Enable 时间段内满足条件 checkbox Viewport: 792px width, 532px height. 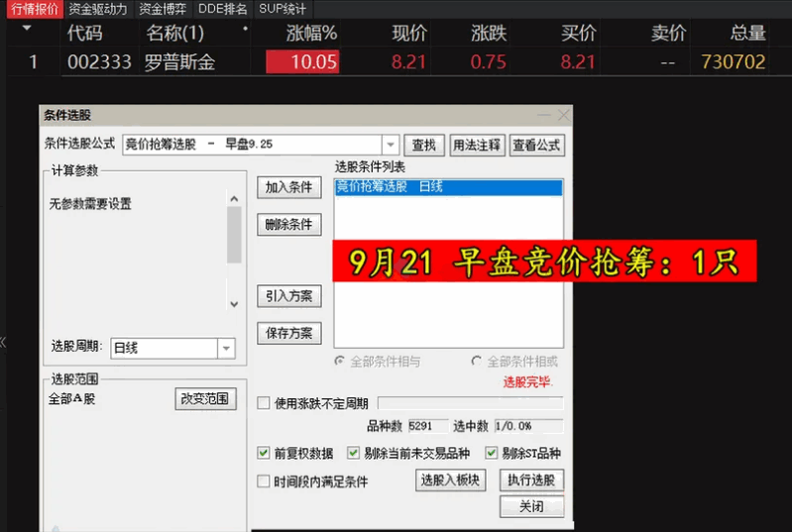(263, 481)
